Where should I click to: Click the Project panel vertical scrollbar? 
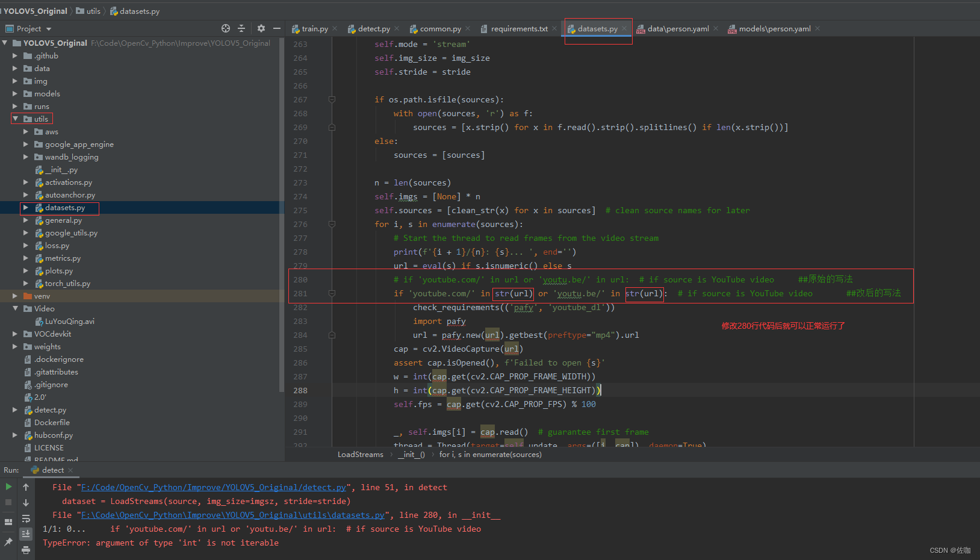[282, 214]
